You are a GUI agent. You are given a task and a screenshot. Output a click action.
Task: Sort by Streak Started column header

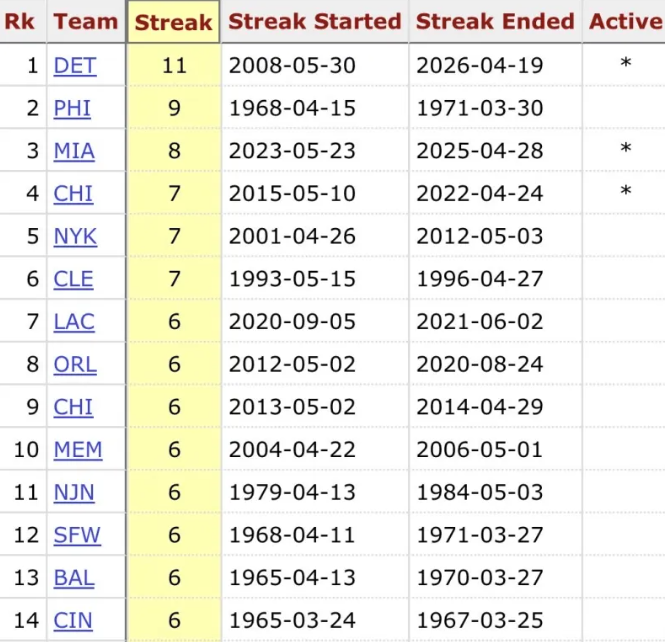click(x=314, y=22)
